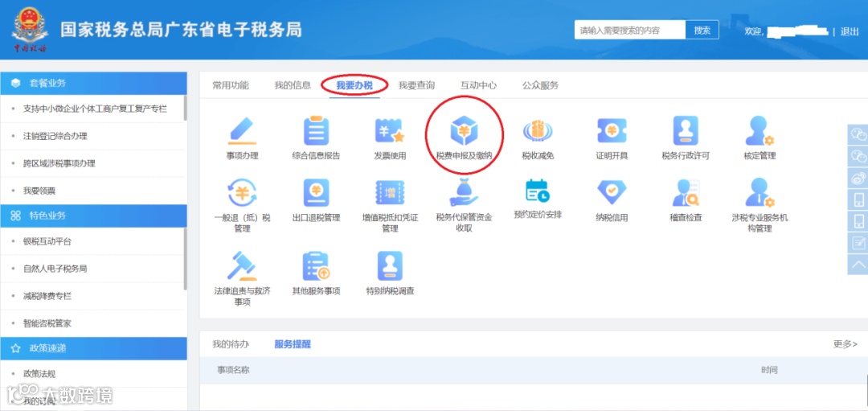Collapse the 特色业务 sidebar section
The height and width of the screenshot is (411, 868).
93,216
